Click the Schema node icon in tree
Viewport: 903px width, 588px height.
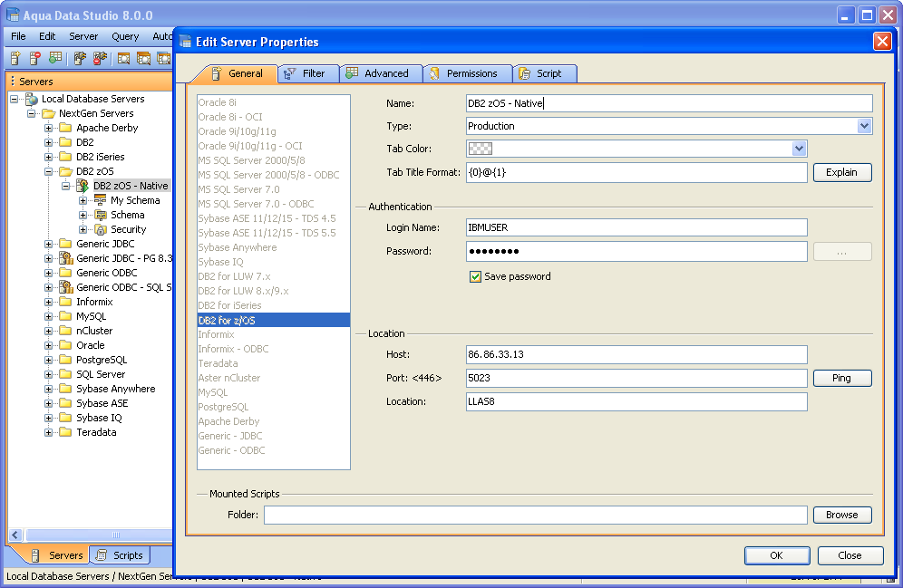pos(101,215)
